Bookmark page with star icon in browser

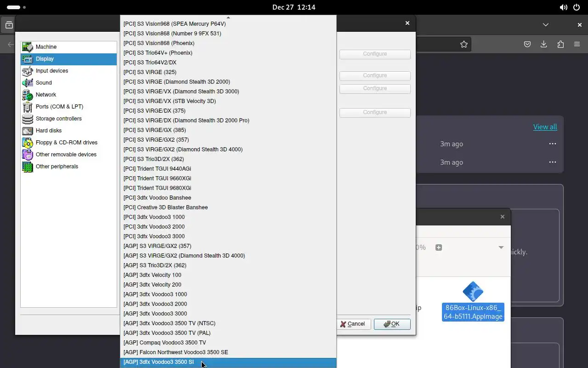pos(464,44)
